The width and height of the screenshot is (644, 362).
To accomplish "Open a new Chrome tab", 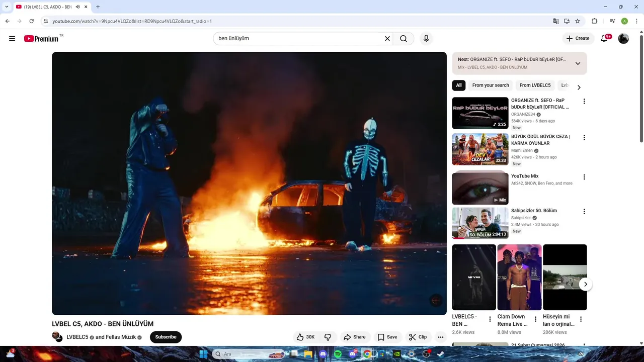I will point(98,7).
